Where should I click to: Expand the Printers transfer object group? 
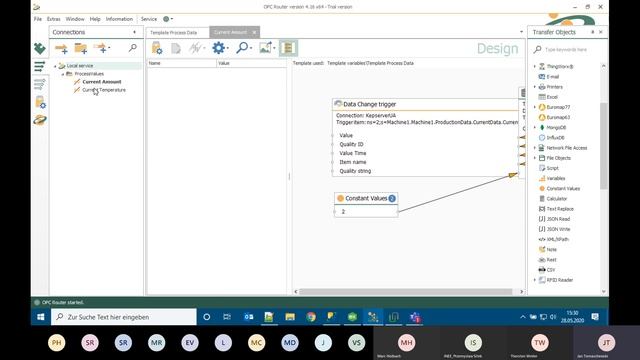point(535,87)
